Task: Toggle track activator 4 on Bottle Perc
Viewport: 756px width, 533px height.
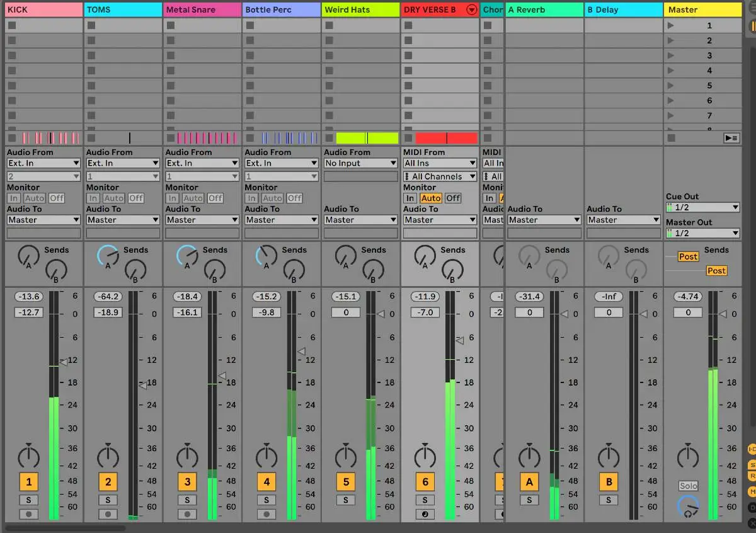Action: pyautogui.click(x=266, y=483)
